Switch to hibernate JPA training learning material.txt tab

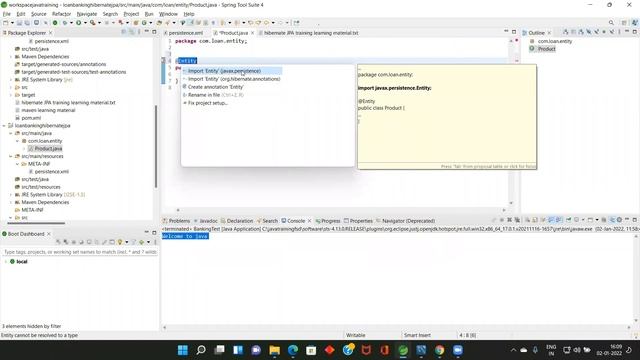pyautogui.click(x=308, y=33)
